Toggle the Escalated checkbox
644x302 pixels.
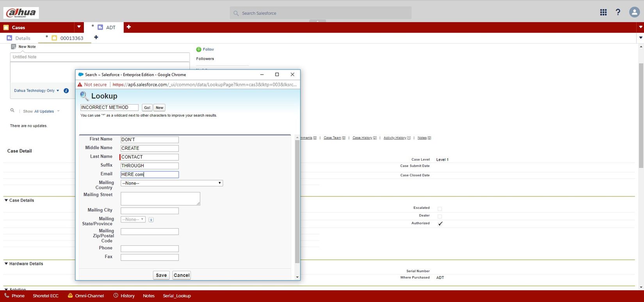click(440, 209)
